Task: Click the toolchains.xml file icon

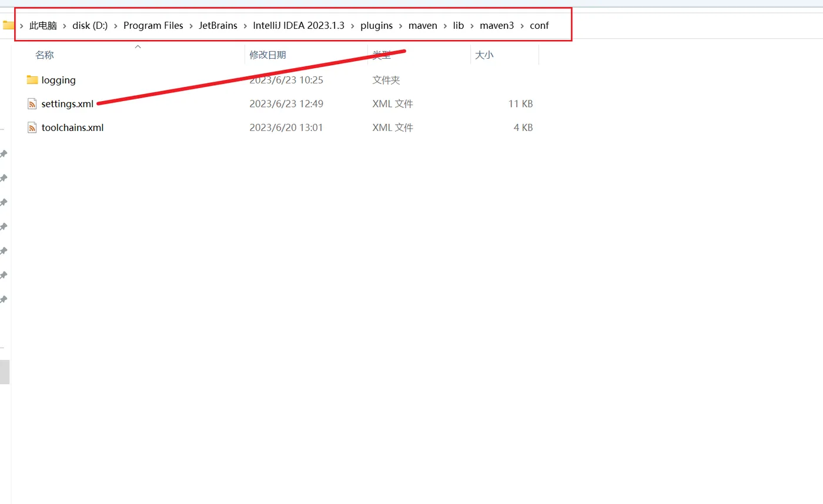Action: tap(32, 127)
